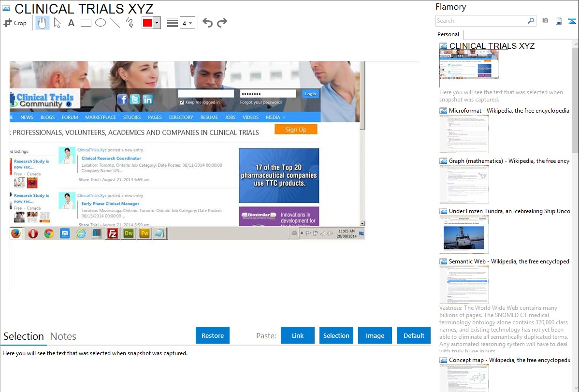Open Under Frozen Tundra snapshot title
Screen dimensions: 579x392
(x=509, y=211)
